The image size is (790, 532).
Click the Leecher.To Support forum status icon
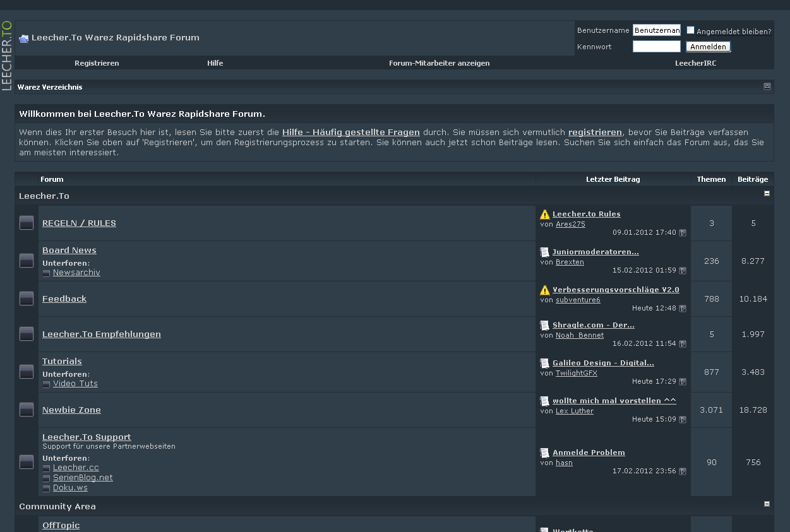tap(27, 462)
